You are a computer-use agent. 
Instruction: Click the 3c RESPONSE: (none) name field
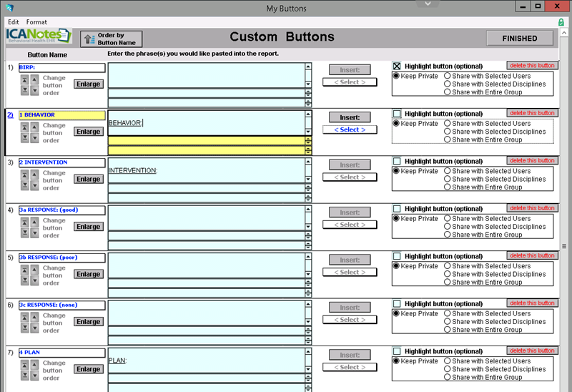click(62, 305)
